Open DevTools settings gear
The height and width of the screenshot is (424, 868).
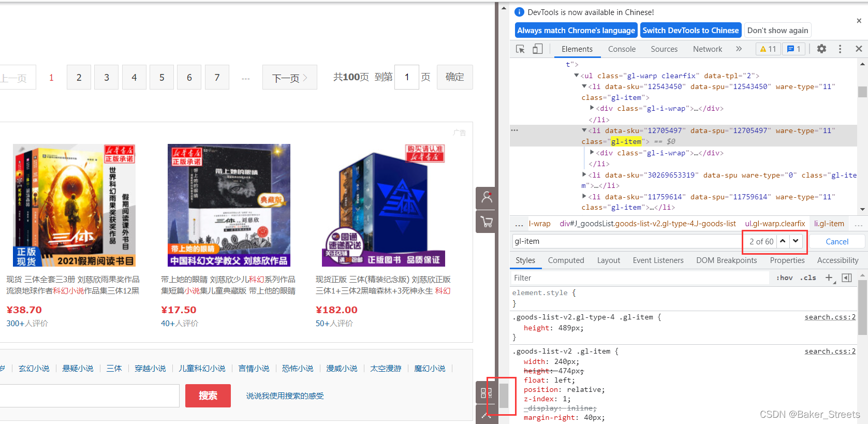click(821, 49)
